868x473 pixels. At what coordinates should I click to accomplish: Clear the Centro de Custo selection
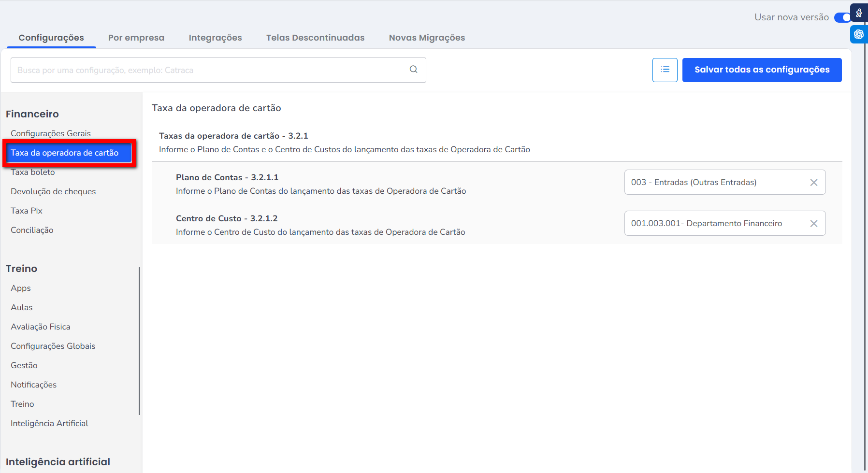813,224
